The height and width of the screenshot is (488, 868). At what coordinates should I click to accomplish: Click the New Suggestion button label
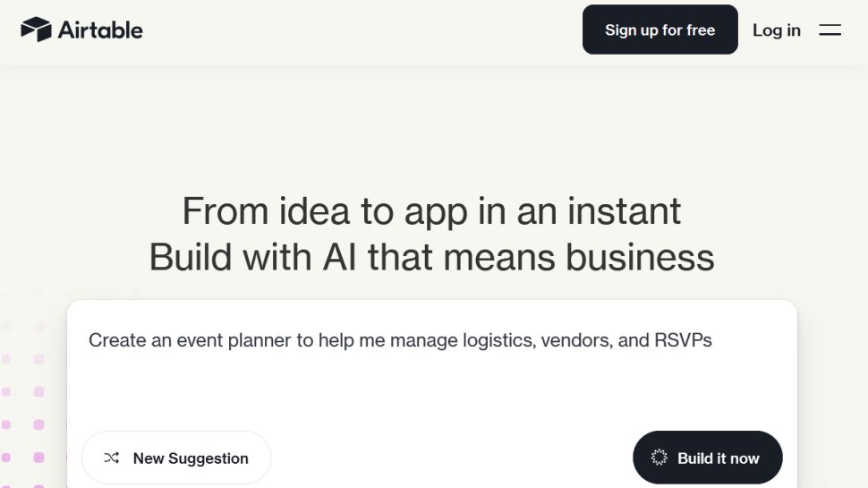click(x=191, y=458)
